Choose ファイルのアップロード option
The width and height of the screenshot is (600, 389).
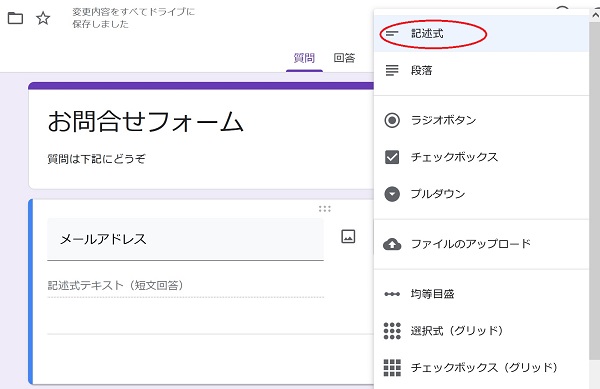pyautogui.click(x=481, y=244)
